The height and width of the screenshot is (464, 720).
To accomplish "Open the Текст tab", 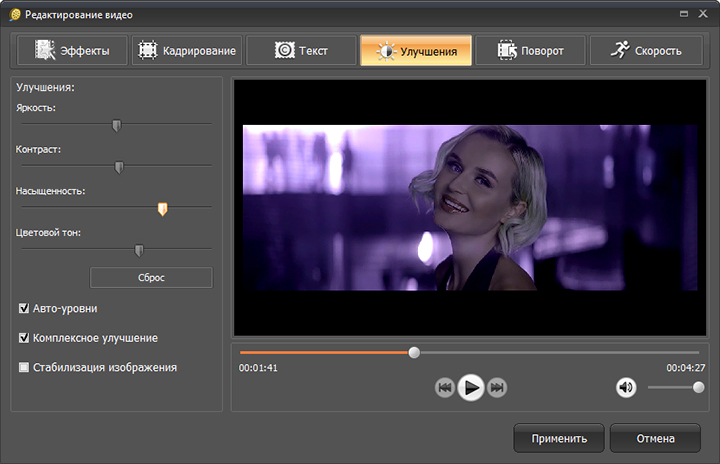I will pos(301,51).
